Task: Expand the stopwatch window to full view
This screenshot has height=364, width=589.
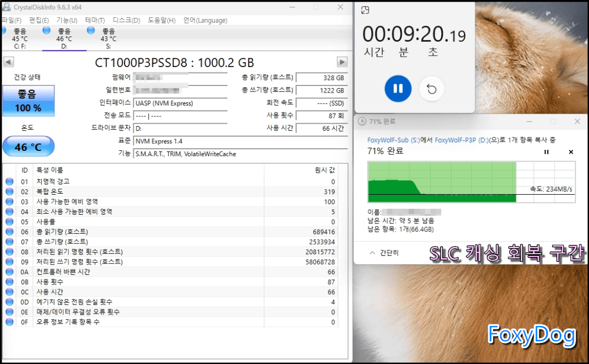Action: (x=365, y=10)
